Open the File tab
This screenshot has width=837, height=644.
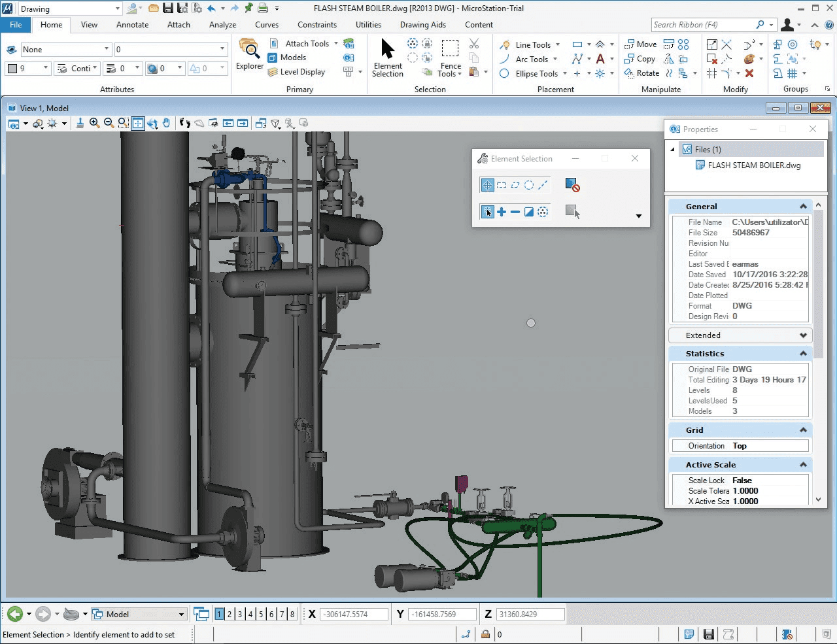16,25
